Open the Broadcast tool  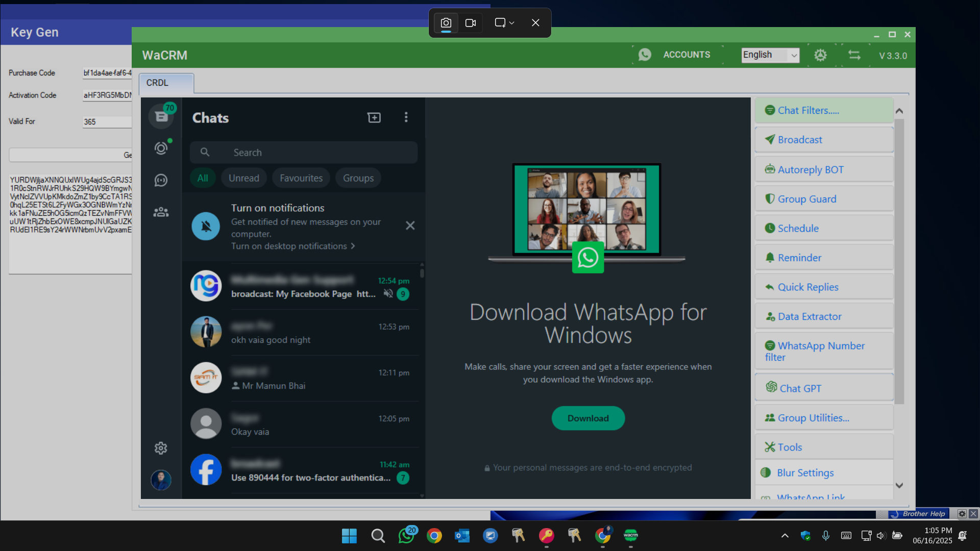pyautogui.click(x=824, y=140)
